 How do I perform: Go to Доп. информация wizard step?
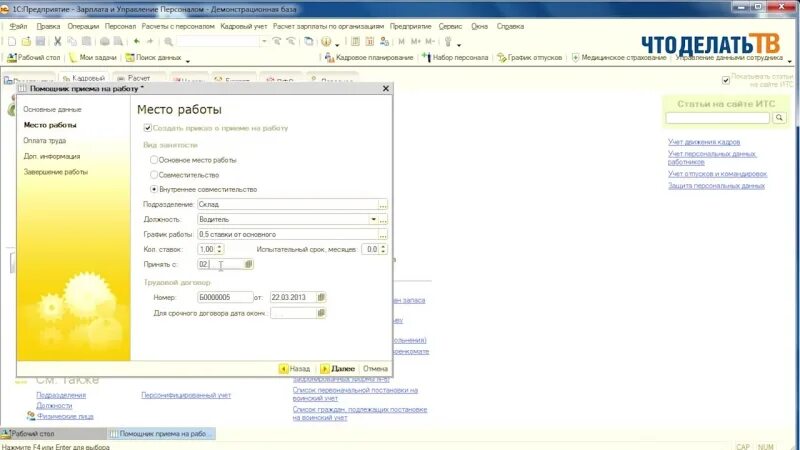pos(52,156)
